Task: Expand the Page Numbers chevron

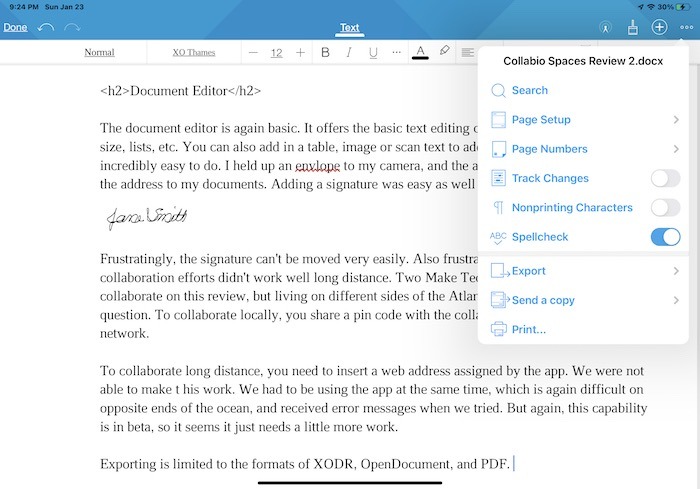Action: pos(676,149)
